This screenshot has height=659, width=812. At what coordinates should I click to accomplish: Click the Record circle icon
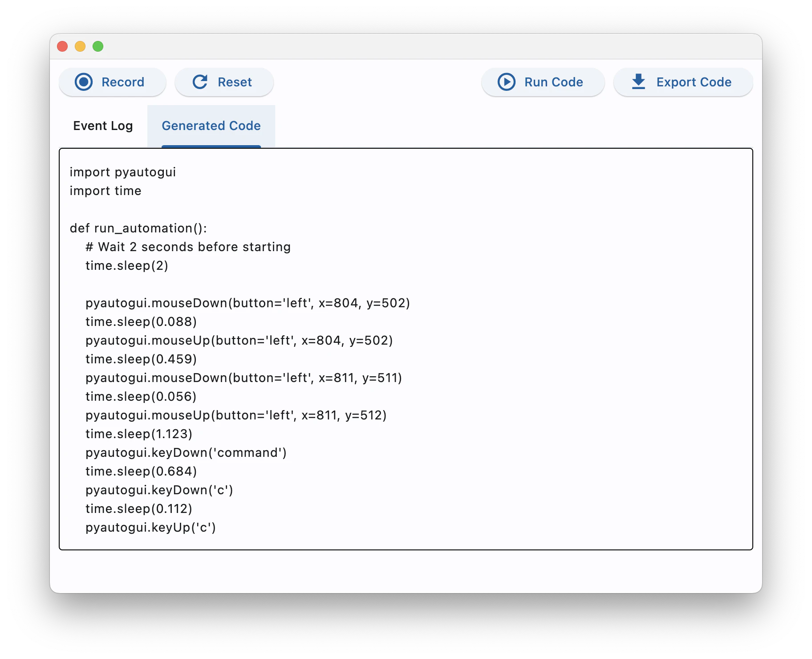point(84,82)
